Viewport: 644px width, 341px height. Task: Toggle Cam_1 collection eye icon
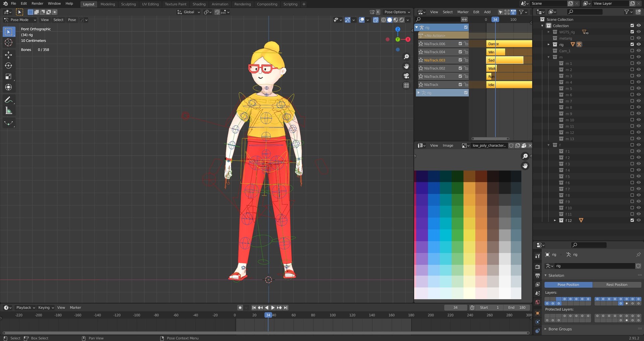[639, 51]
